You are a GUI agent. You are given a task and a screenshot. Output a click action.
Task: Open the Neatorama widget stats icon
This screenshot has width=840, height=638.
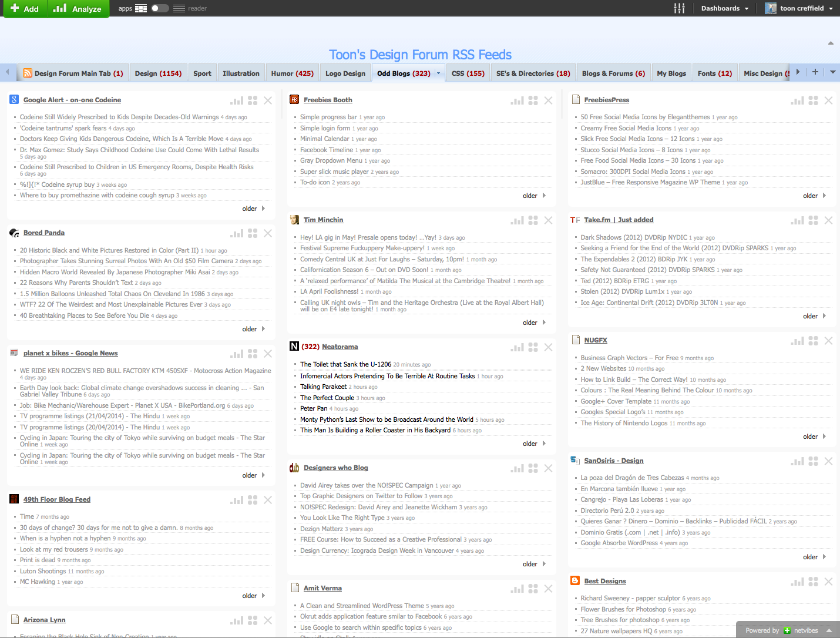(x=517, y=347)
